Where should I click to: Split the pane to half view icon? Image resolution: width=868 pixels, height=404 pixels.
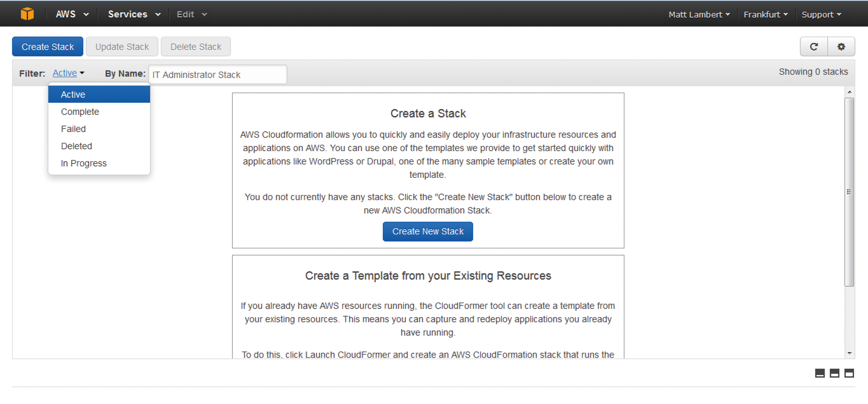click(835, 373)
